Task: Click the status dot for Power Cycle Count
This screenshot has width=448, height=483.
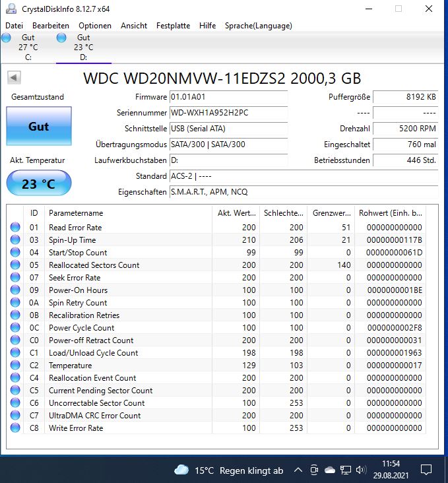Action: pos(15,327)
